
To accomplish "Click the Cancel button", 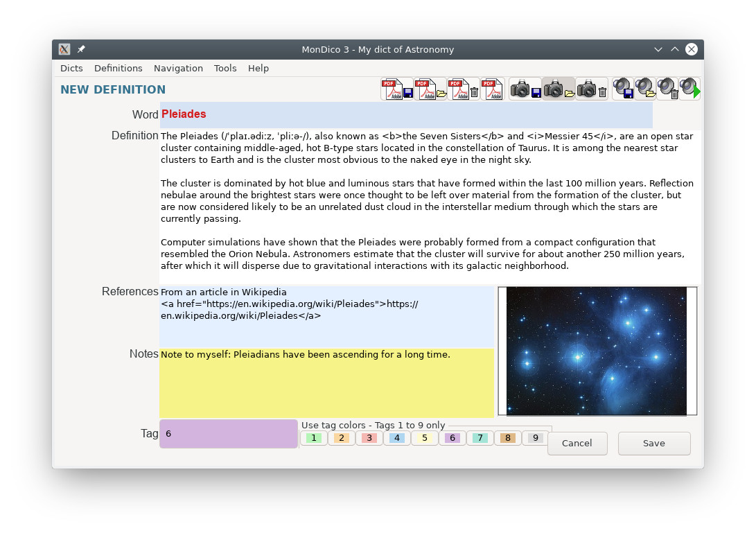I will pos(577,444).
